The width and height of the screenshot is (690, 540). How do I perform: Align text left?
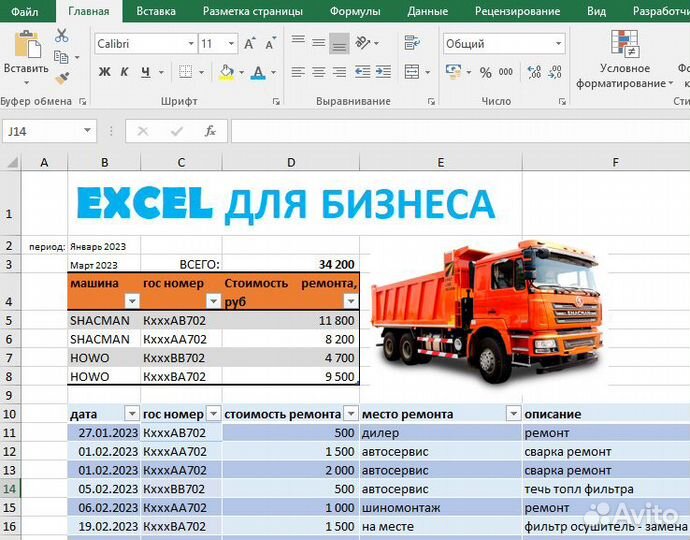tap(298, 72)
